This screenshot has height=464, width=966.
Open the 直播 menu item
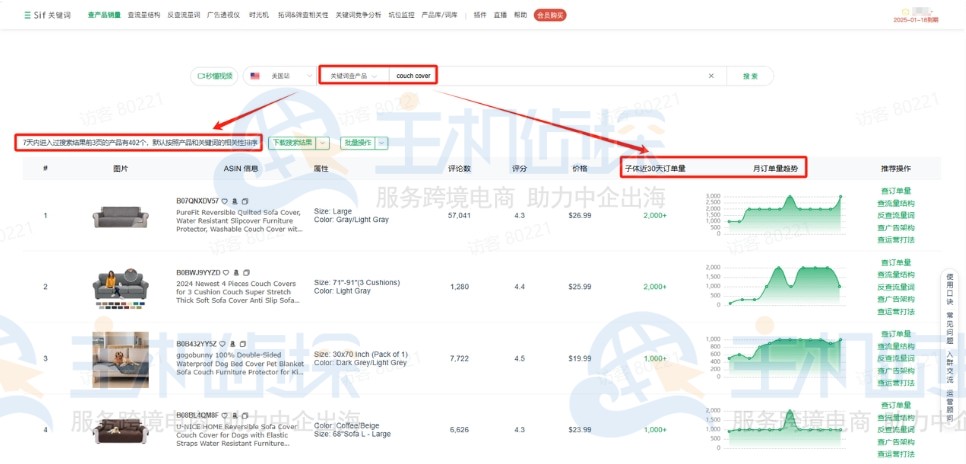point(500,15)
